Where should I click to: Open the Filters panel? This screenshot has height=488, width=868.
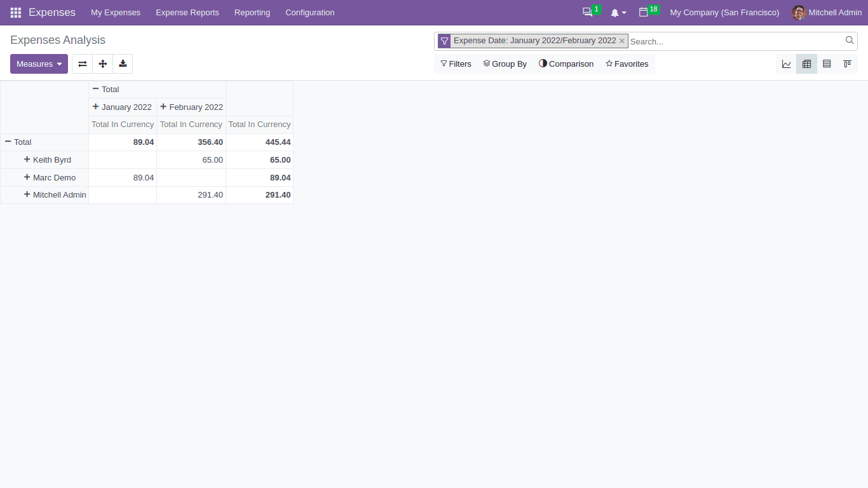[456, 64]
